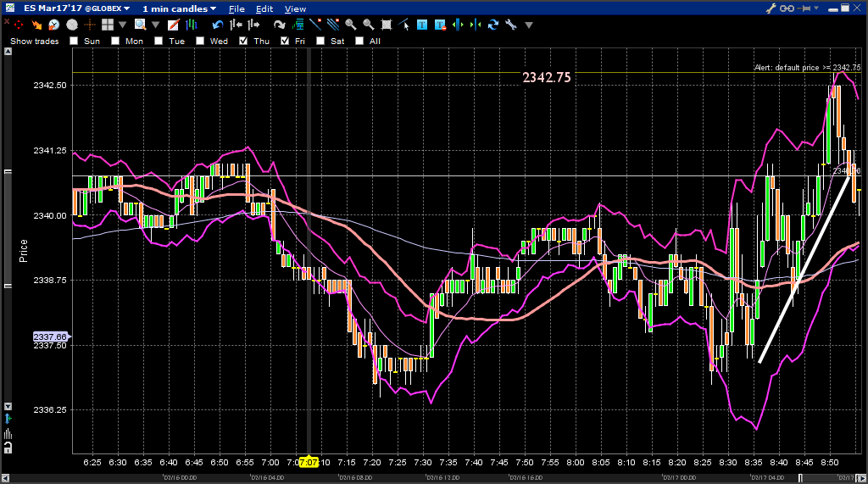868x484 pixels.
Task: Open the dropdown next to grid layout icon
Action: click(122, 25)
